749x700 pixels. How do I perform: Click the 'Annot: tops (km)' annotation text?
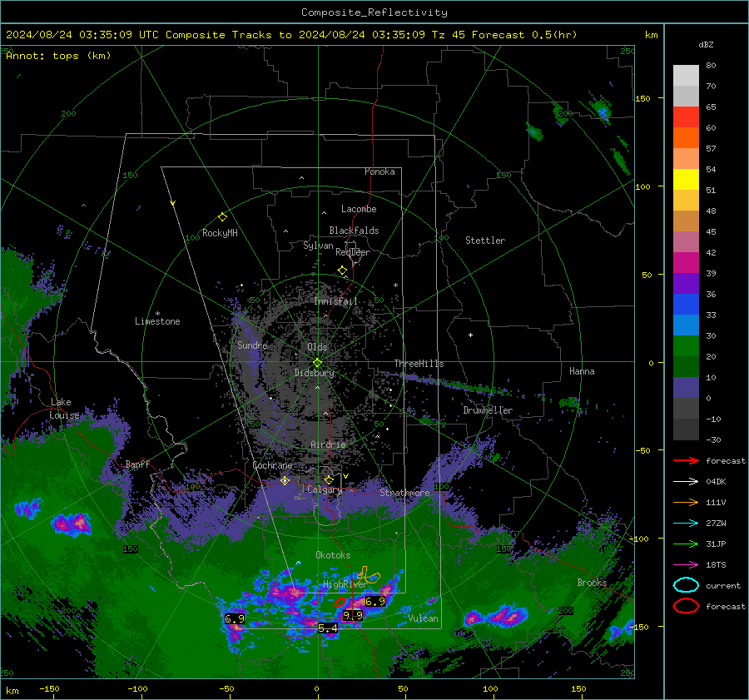[x=58, y=56]
